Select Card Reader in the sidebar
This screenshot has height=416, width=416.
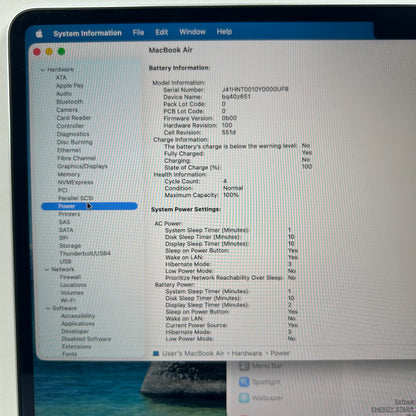[74, 118]
